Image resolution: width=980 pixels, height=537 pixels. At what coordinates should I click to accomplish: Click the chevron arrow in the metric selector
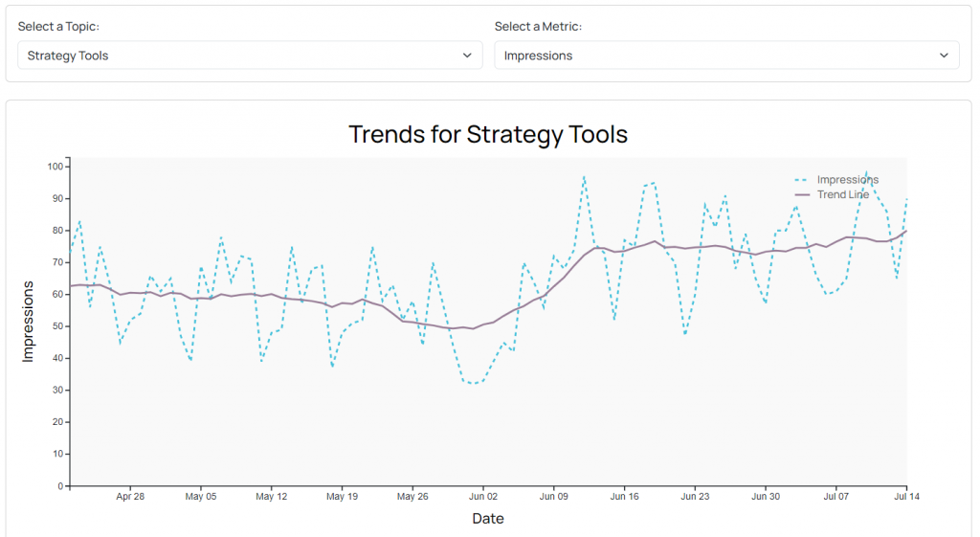tap(944, 56)
